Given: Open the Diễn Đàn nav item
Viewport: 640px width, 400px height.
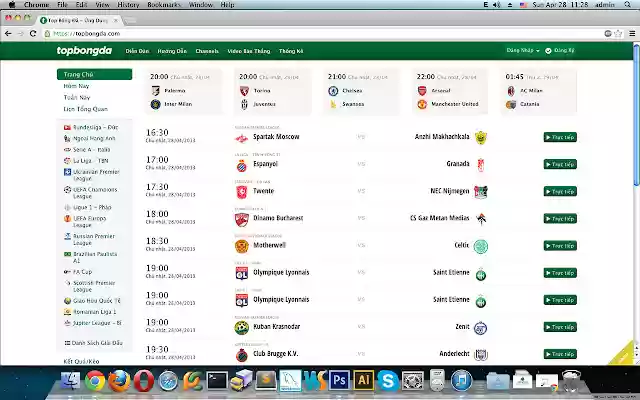Looking at the screenshot, I should pyautogui.click(x=137, y=51).
